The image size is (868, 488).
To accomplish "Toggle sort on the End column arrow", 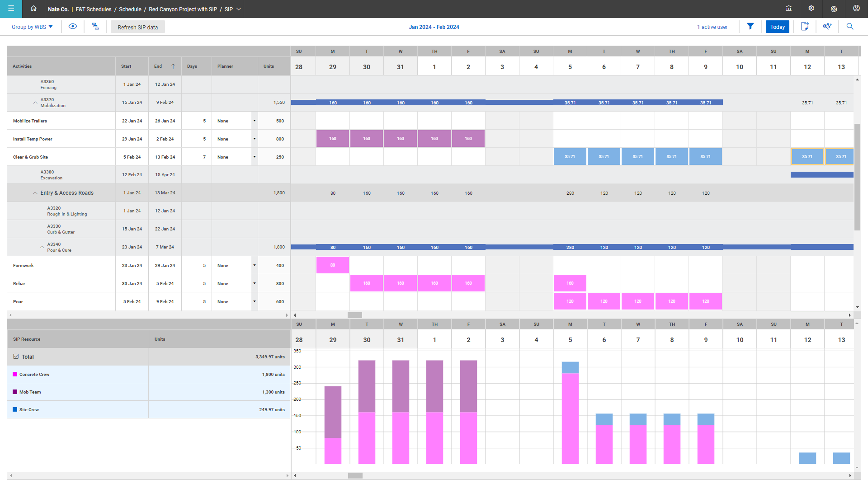I will pos(174,66).
